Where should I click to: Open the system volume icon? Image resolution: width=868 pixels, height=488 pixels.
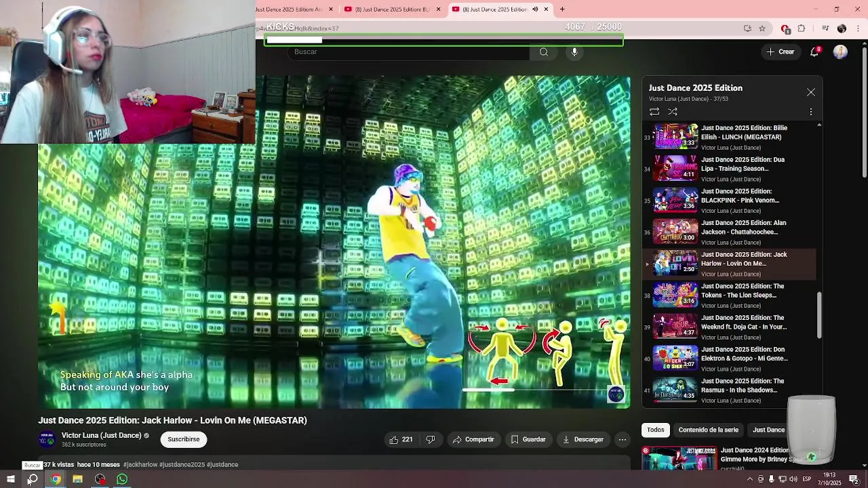(793, 479)
